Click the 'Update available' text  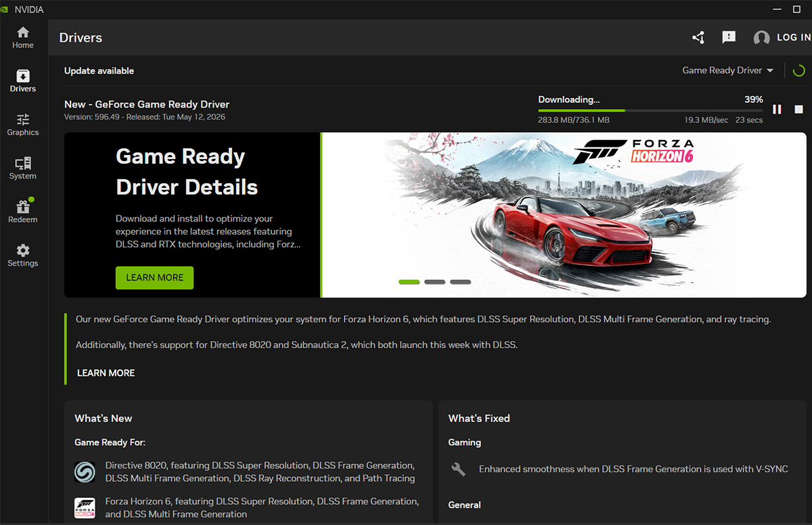pyautogui.click(x=99, y=71)
